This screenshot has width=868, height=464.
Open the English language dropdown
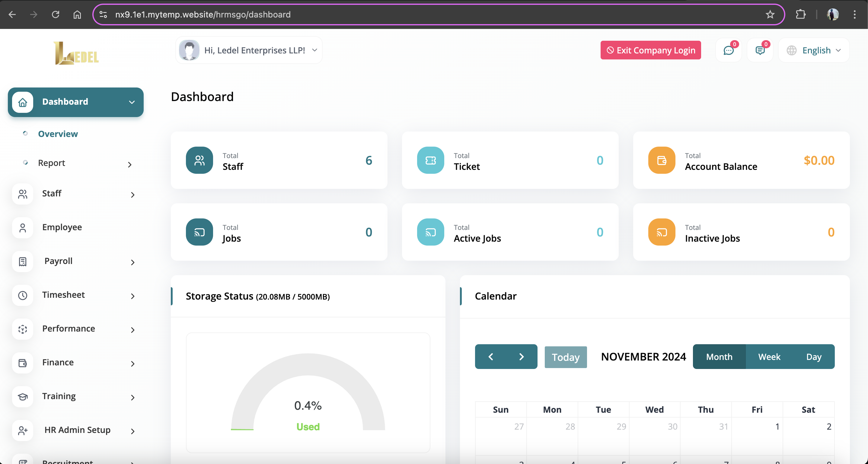pos(814,50)
